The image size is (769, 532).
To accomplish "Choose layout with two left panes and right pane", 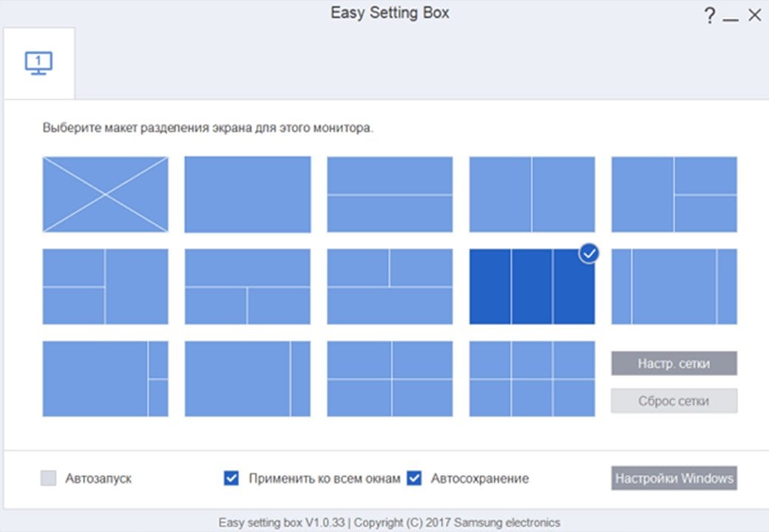I will (106, 287).
